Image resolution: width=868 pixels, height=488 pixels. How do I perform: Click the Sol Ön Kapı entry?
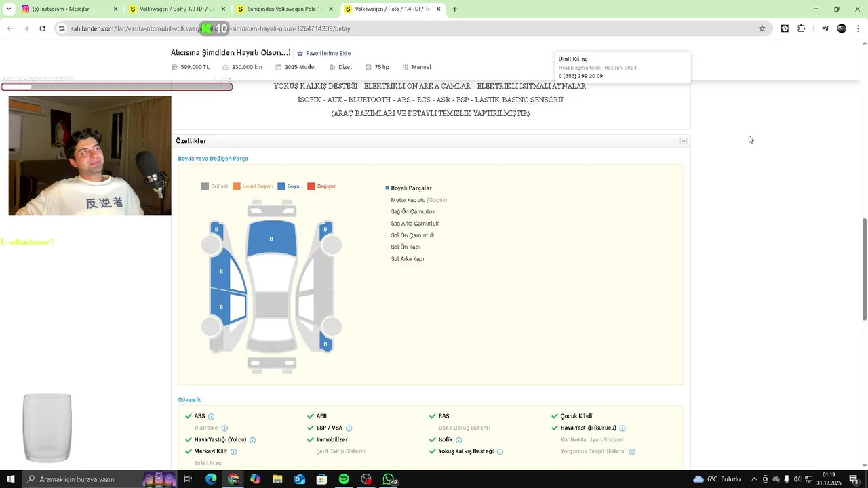pos(406,247)
